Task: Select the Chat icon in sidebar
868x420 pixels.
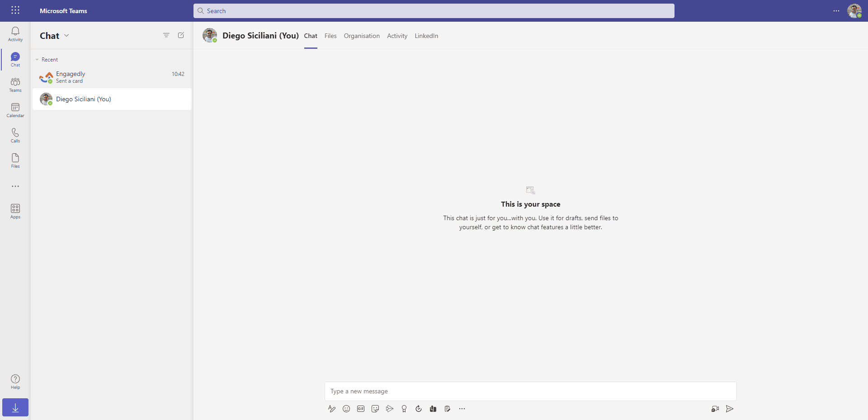Action: pyautogui.click(x=15, y=60)
